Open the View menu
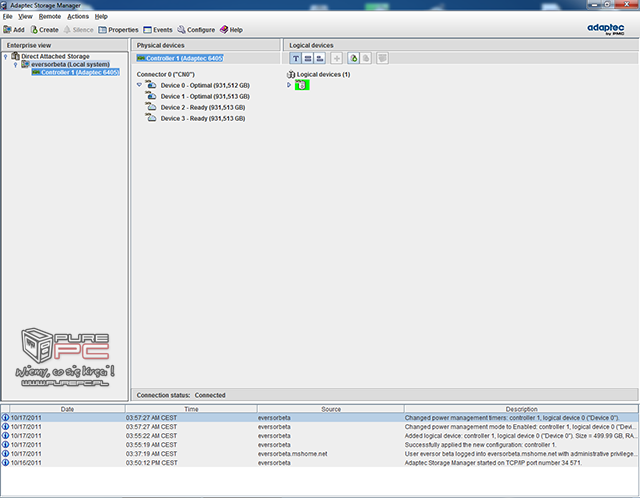This screenshot has height=498, width=640. point(25,16)
